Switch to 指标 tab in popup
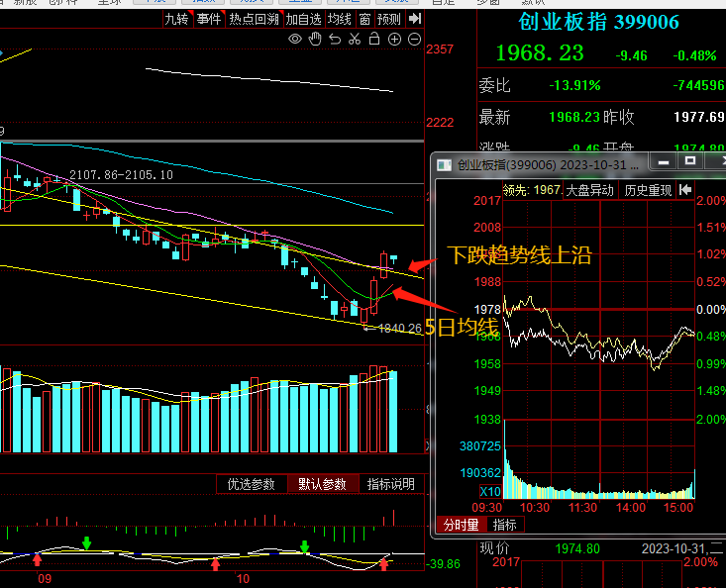 [x=505, y=525]
